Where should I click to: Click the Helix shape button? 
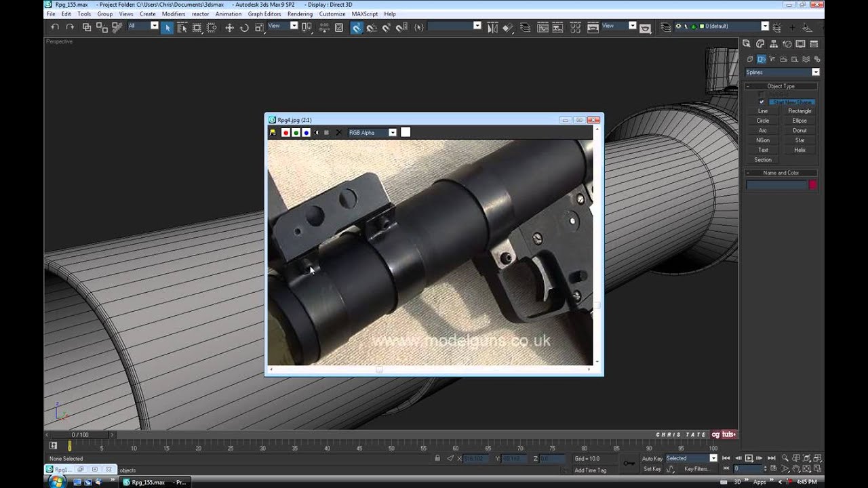click(x=800, y=150)
